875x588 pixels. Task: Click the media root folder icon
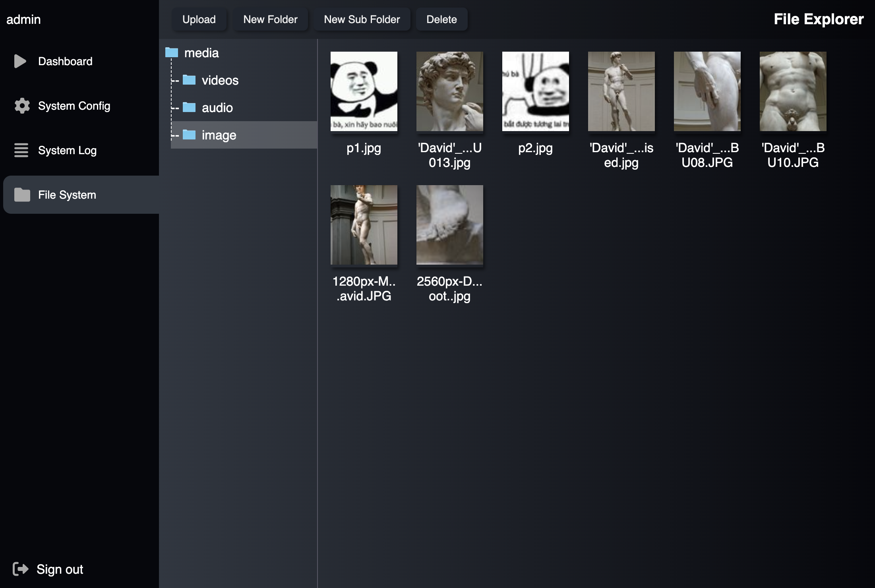172,52
